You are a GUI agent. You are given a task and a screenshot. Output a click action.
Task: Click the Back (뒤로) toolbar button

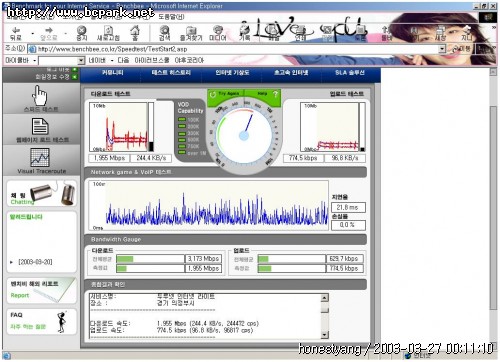point(16,33)
